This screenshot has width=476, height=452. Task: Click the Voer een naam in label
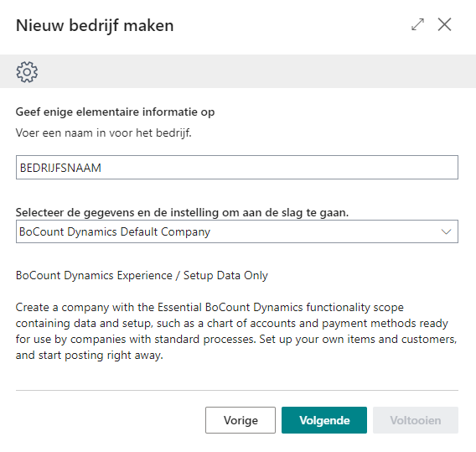[104, 133]
